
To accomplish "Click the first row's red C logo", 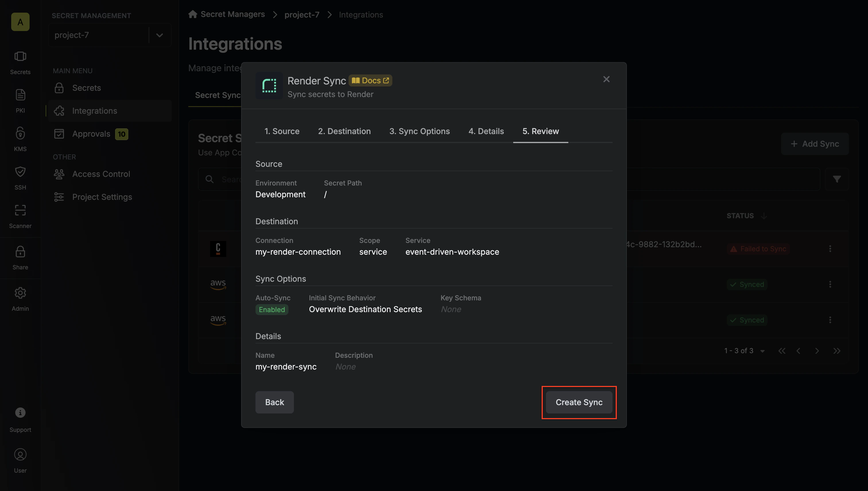I will 218,249.
